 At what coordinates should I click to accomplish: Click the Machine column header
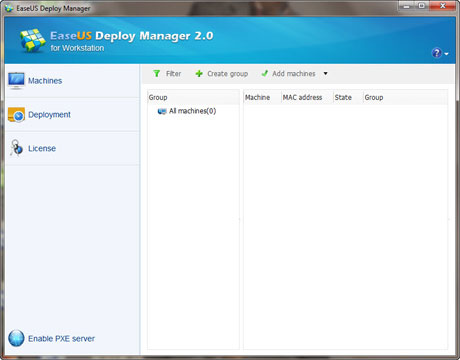coord(257,97)
